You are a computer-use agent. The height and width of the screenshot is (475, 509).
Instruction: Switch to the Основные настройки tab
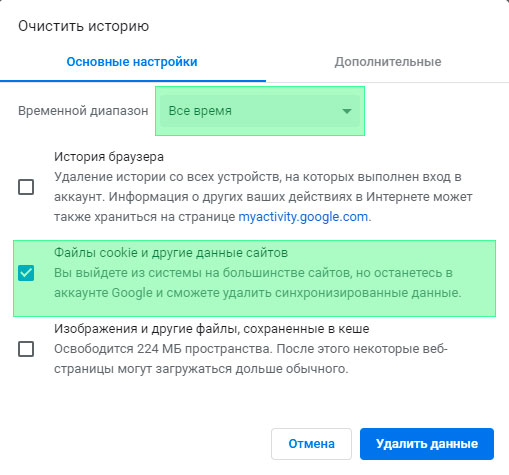click(132, 62)
